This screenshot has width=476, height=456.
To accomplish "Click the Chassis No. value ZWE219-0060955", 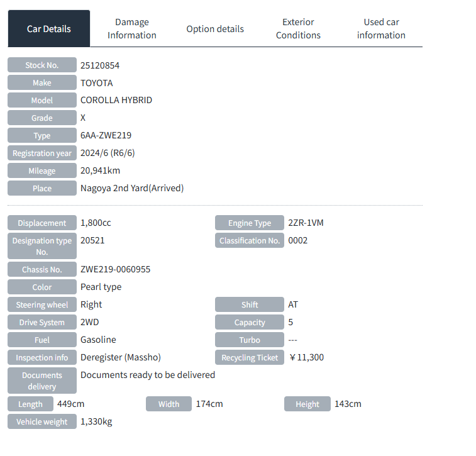I will point(116,269).
